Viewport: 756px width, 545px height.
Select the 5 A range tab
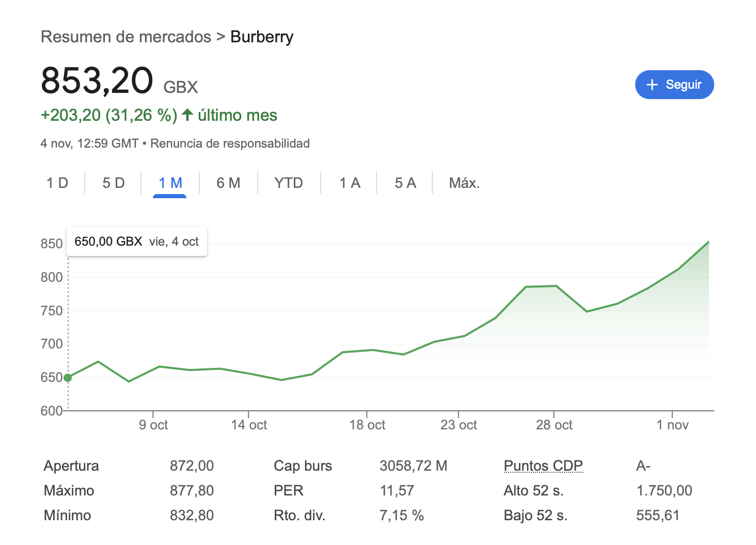point(405,183)
